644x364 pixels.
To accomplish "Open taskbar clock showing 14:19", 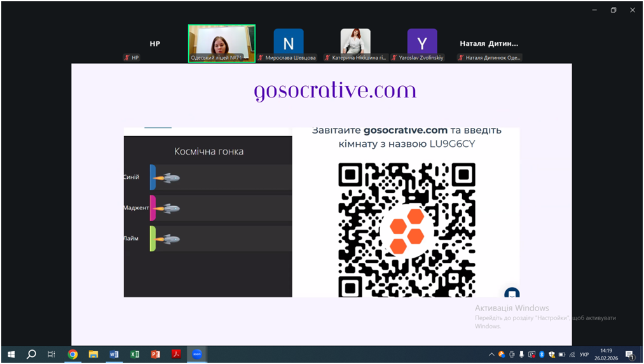I will (606, 354).
